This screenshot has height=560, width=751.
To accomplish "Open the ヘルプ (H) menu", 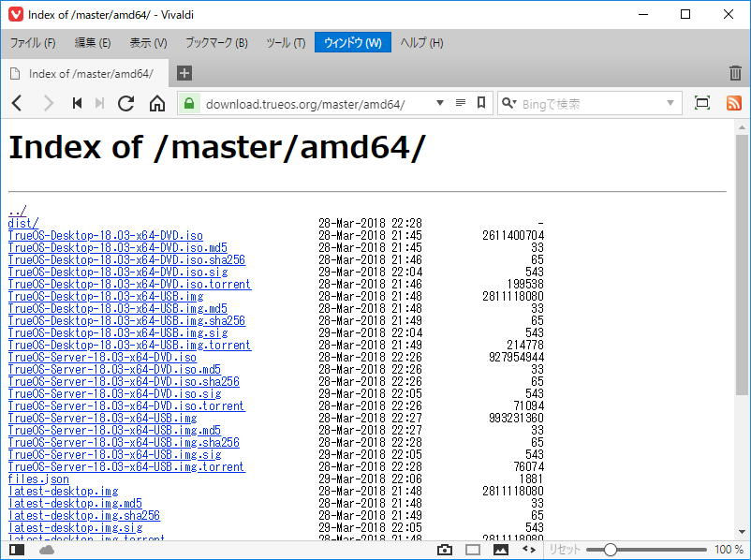I will (421, 43).
